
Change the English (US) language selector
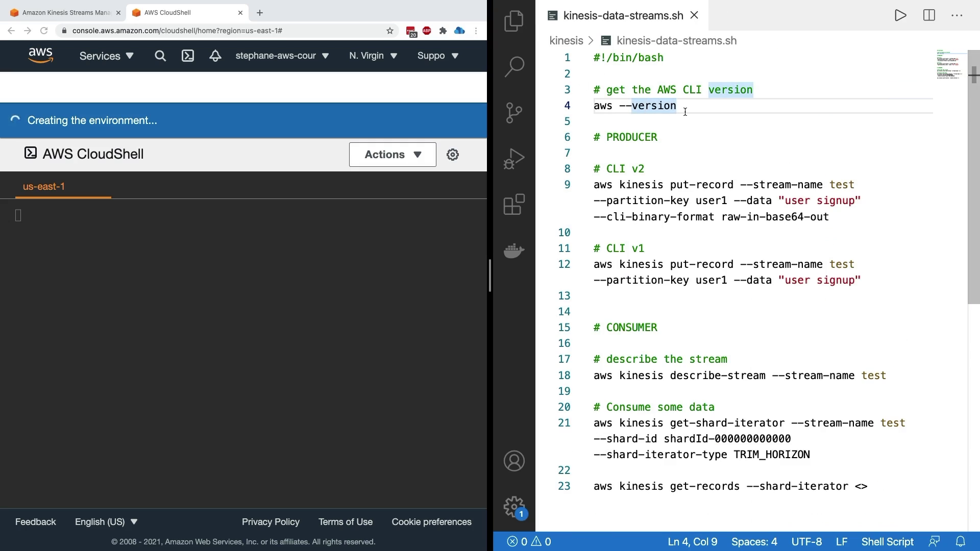pyautogui.click(x=106, y=521)
